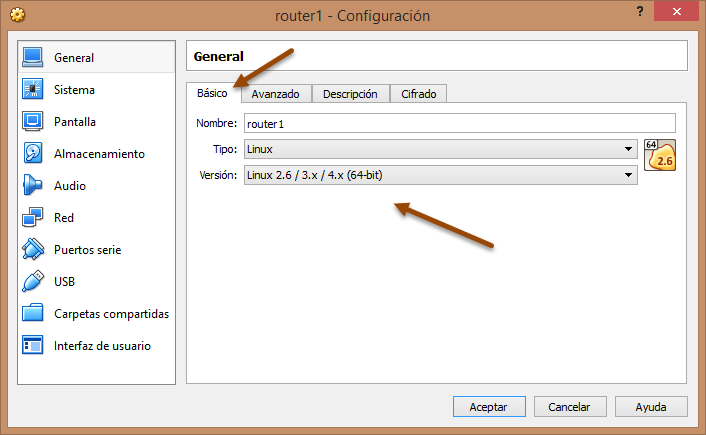Viewport: 706px width, 435px height.
Task: Switch to the Avanzado tab
Action: tap(275, 94)
